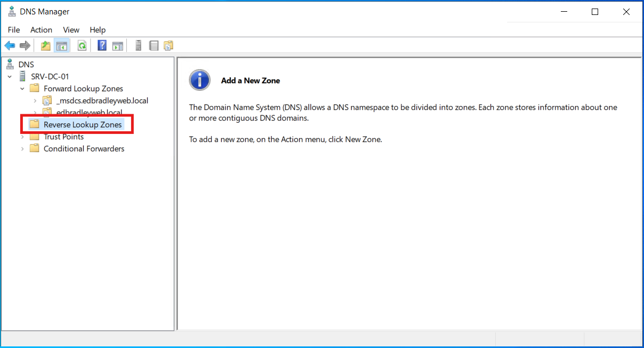644x348 pixels.
Task: Select the edbradleyweb.local forward zone
Action: [x=88, y=113]
